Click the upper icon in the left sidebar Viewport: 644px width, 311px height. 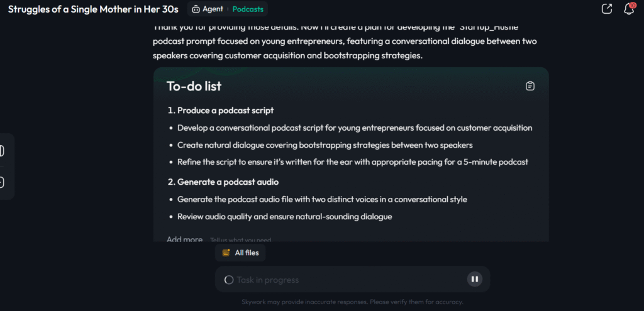[2, 151]
